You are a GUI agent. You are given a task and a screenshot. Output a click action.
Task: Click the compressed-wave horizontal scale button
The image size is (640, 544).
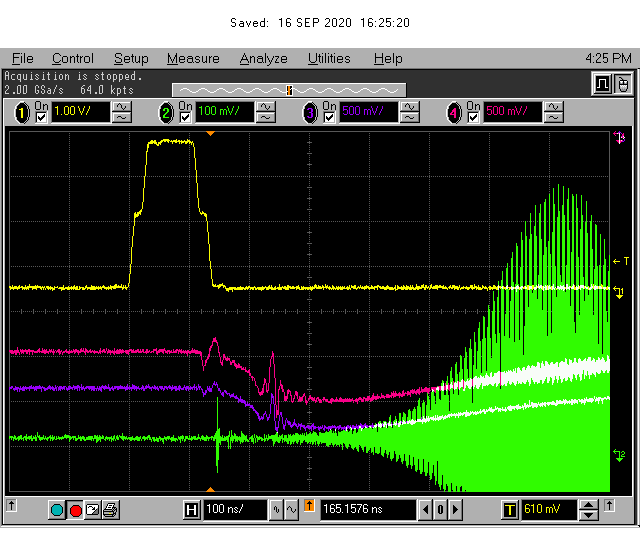[276, 510]
